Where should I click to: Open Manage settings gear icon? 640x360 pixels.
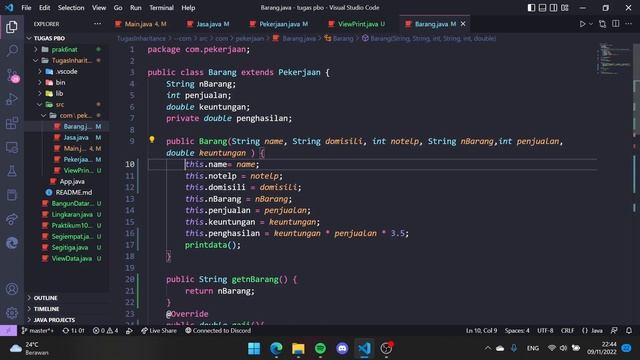12,313
